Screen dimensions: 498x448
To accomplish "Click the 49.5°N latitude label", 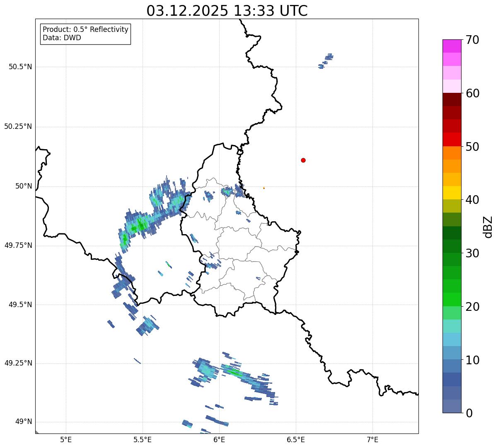I will coord(20,305).
